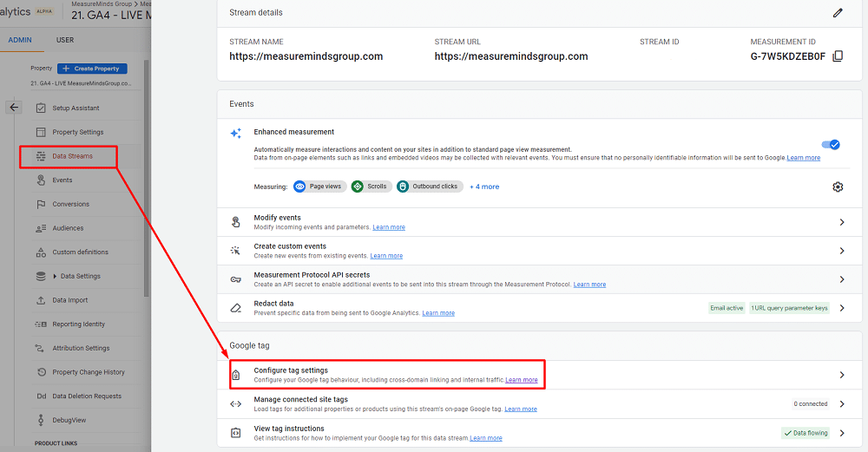Open enhanced measurement settings gear

838,187
